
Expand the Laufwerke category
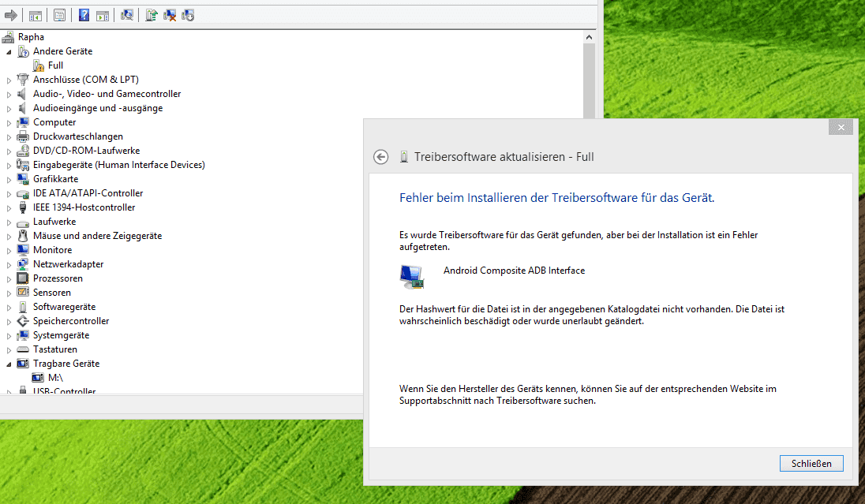pos(9,222)
